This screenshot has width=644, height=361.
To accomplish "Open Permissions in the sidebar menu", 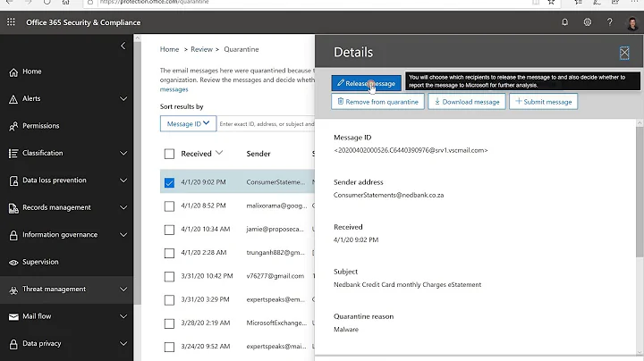I will tap(40, 125).
